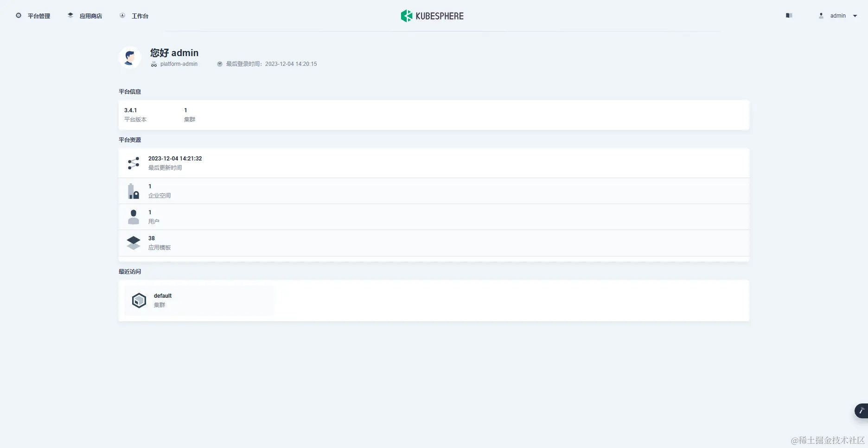Click the 最后更新时间 2023-12-04 14:21:32 row
Image resolution: width=868 pixels, height=448 pixels.
(x=434, y=163)
